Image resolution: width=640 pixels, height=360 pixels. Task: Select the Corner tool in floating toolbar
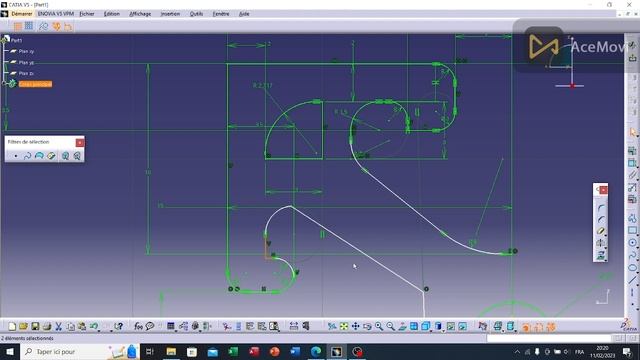[x=600, y=208]
